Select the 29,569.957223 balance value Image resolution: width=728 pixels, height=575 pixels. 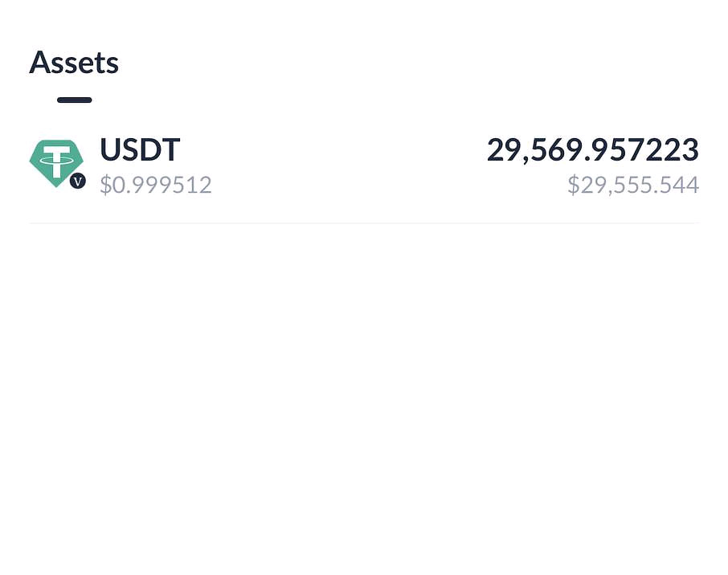click(x=593, y=150)
